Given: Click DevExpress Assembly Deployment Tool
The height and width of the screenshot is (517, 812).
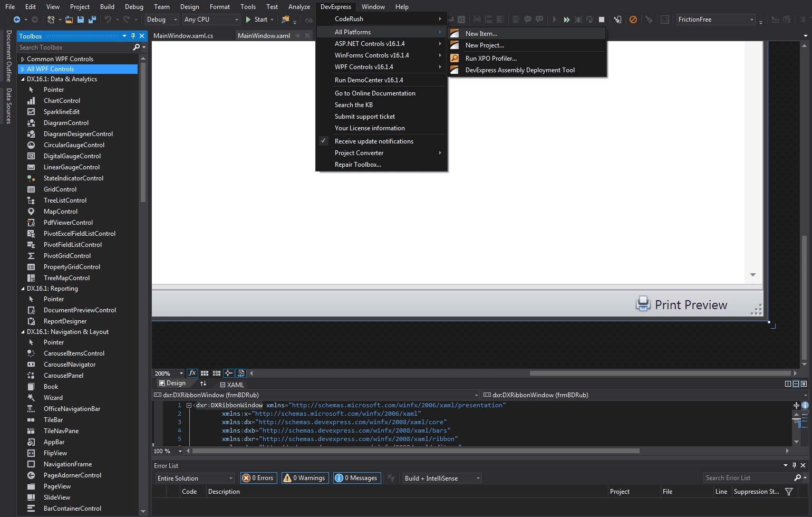Looking at the screenshot, I should click(x=527, y=70).
